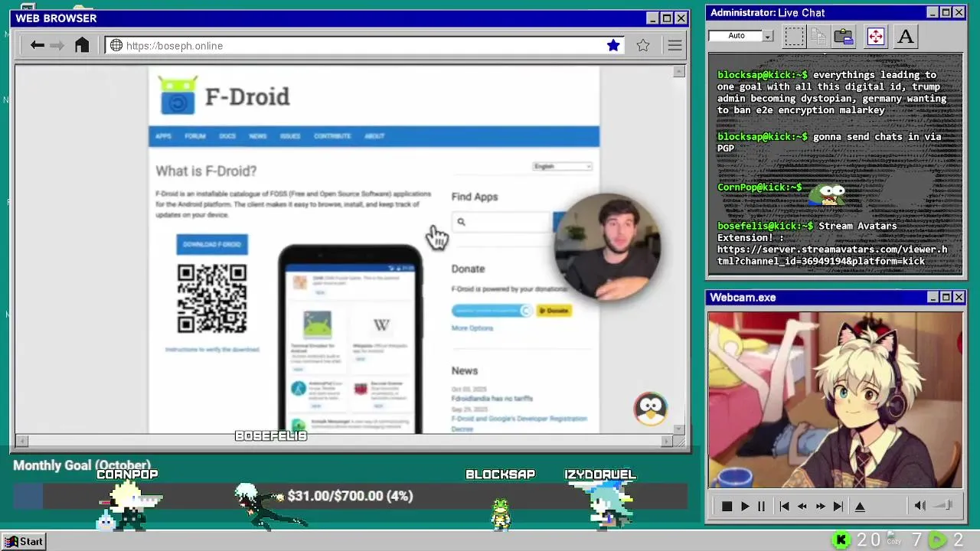Click browser horizontal scrollbar left arrow
Viewport: 980px width, 551px height.
tap(22, 441)
